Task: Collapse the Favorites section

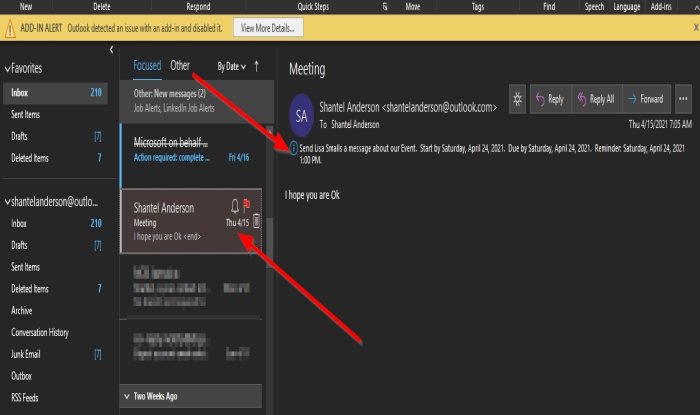Action: click(8, 69)
